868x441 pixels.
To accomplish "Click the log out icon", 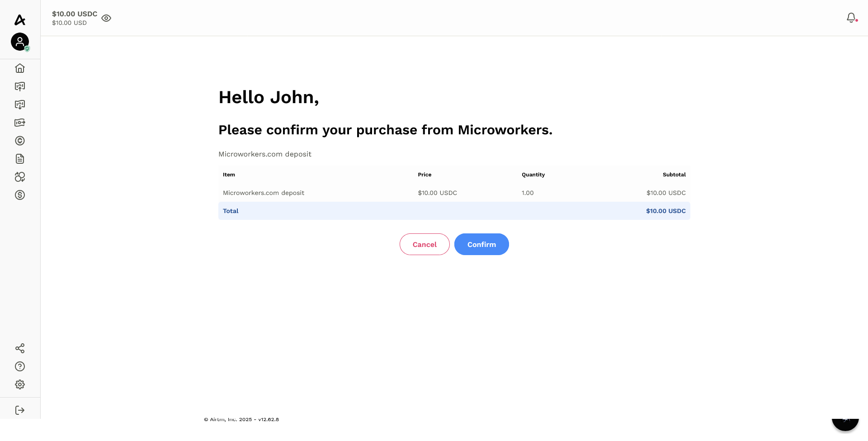I will point(20,410).
